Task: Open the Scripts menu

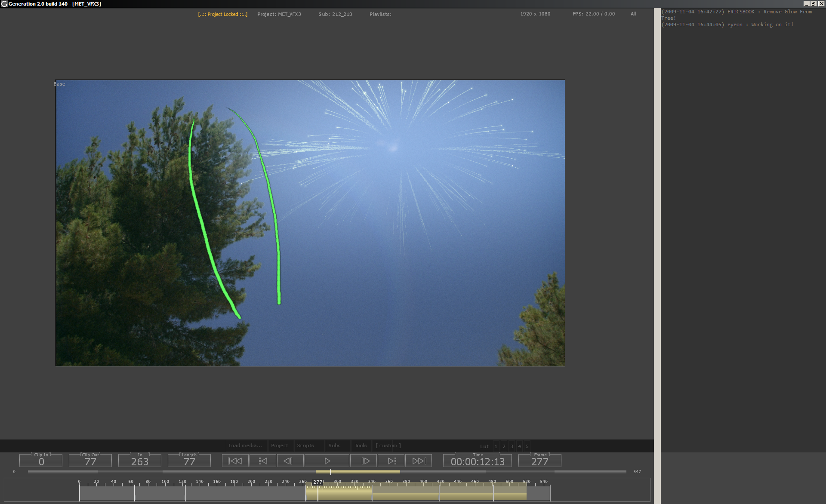Action: coord(305,446)
